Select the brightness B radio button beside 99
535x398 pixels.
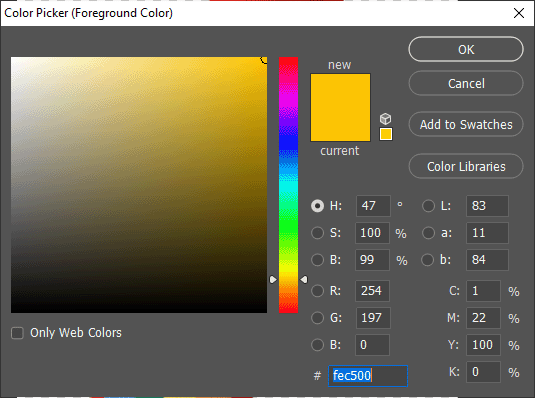(x=317, y=260)
